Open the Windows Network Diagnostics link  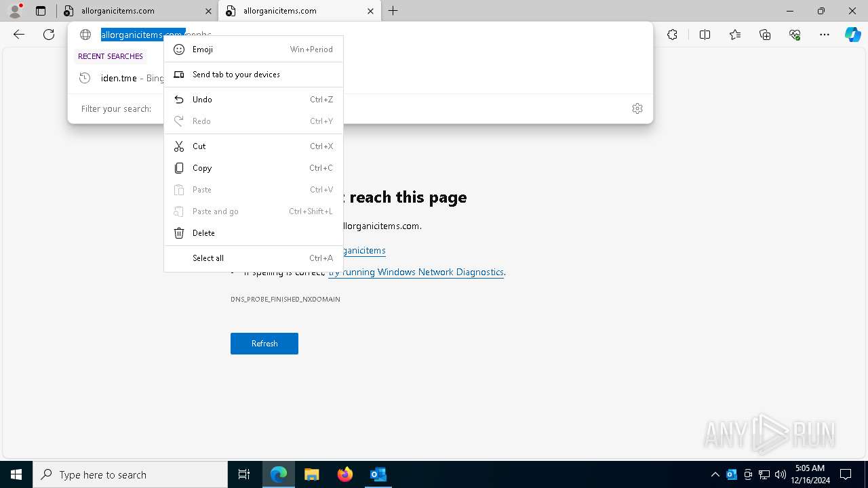pos(416,272)
